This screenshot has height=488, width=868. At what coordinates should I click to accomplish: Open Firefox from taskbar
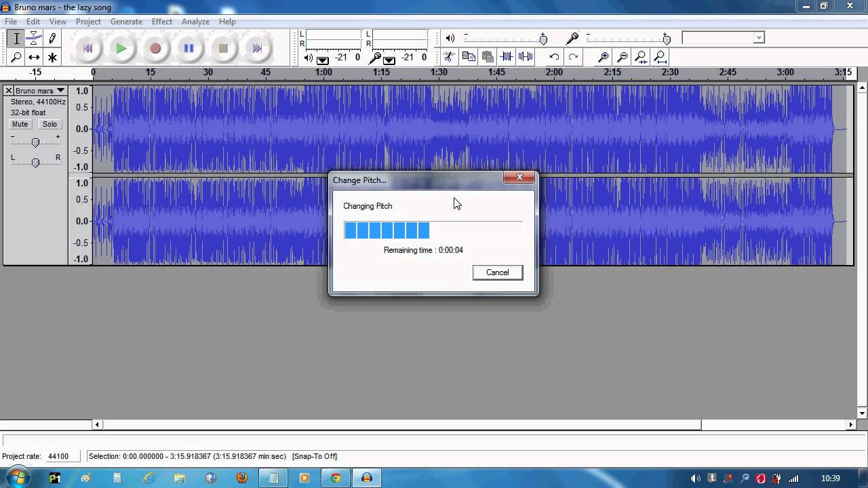(x=242, y=478)
